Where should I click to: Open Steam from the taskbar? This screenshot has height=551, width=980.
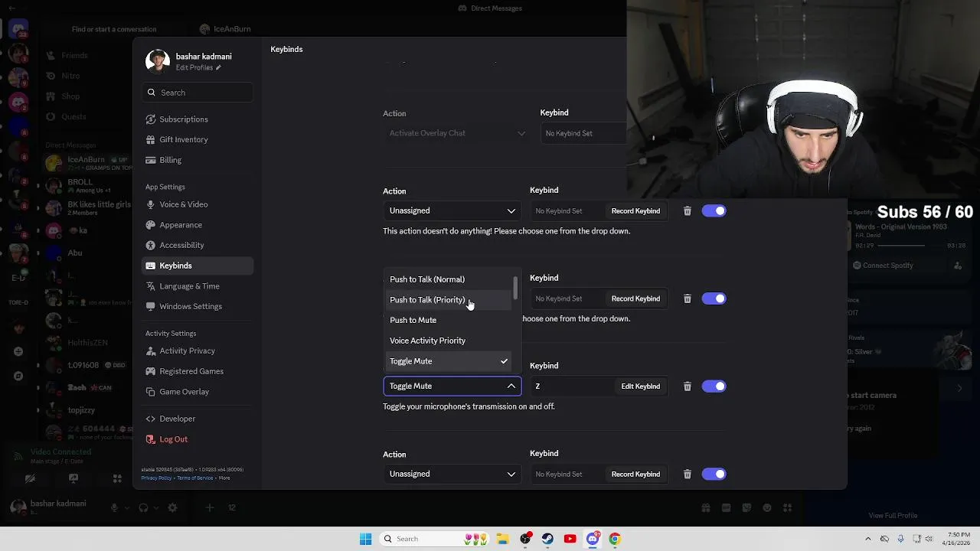(x=547, y=539)
